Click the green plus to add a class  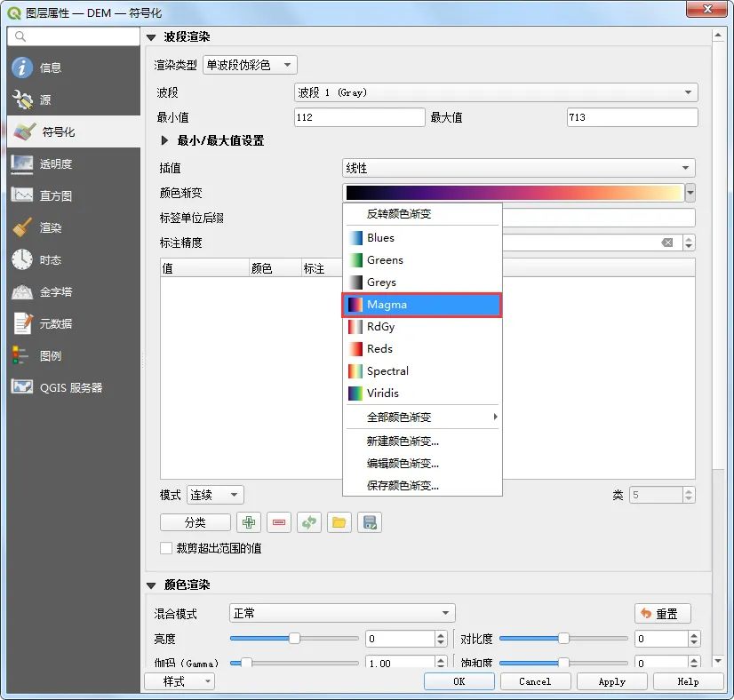[x=249, y=522]
